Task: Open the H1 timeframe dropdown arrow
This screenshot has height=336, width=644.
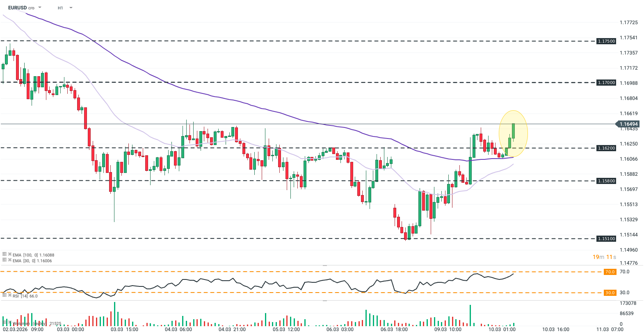Action: click(x=71, y=8)
